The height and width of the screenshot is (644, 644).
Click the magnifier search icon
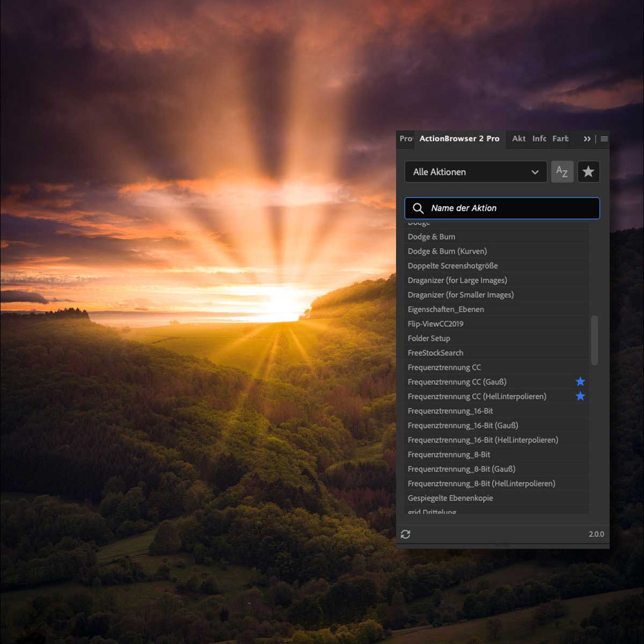tap(418, 208)
